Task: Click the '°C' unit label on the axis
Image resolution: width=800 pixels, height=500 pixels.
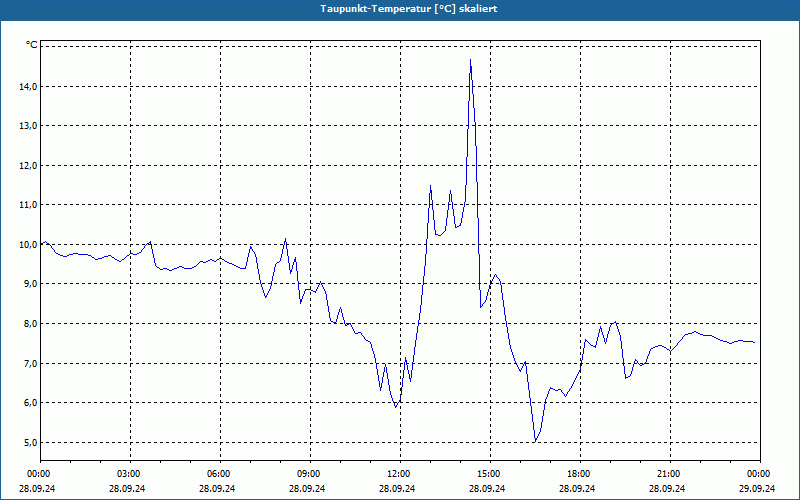Action: [32, 45]
